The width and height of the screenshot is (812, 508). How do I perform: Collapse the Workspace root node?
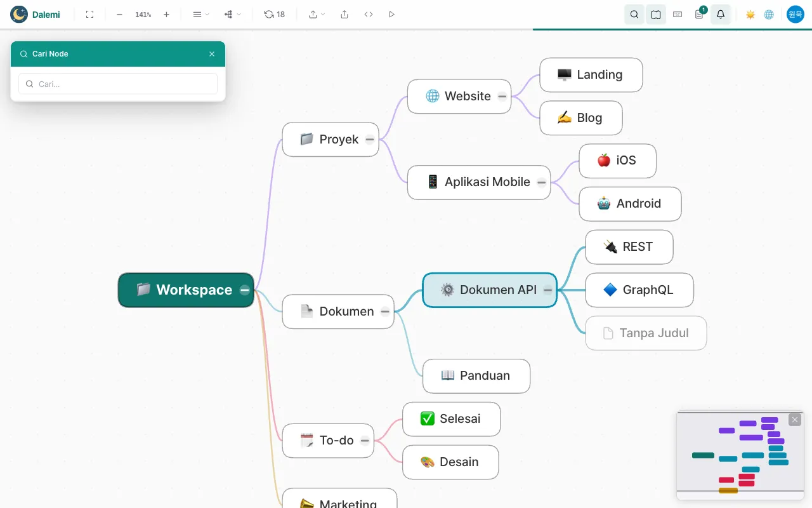pyautogui.click(x=245, y=290)
